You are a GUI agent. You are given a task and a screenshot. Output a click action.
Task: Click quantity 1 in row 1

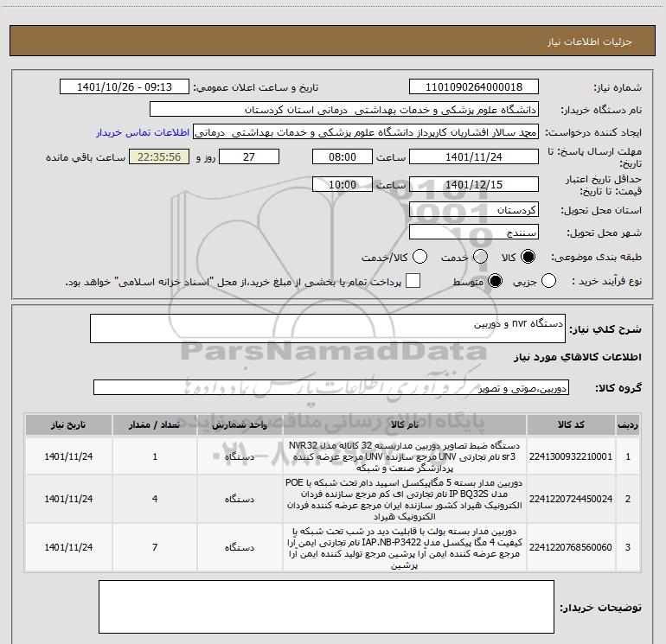[x=155, y=456]
